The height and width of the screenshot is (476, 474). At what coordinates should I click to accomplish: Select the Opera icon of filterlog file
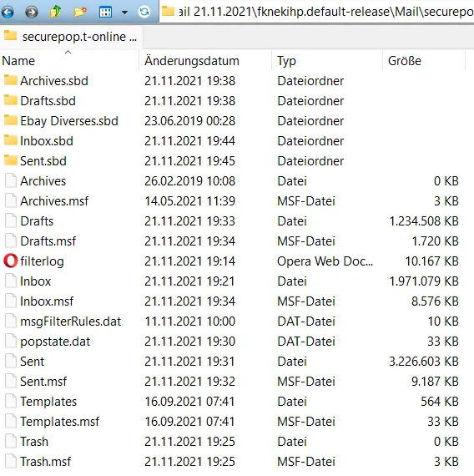(x=11, y=261)
